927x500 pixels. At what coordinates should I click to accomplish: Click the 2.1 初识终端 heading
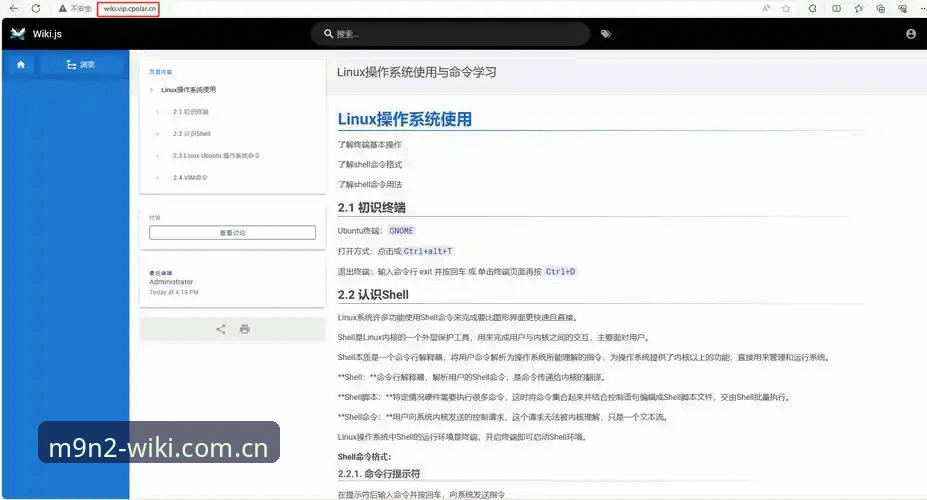click(371, 207)
